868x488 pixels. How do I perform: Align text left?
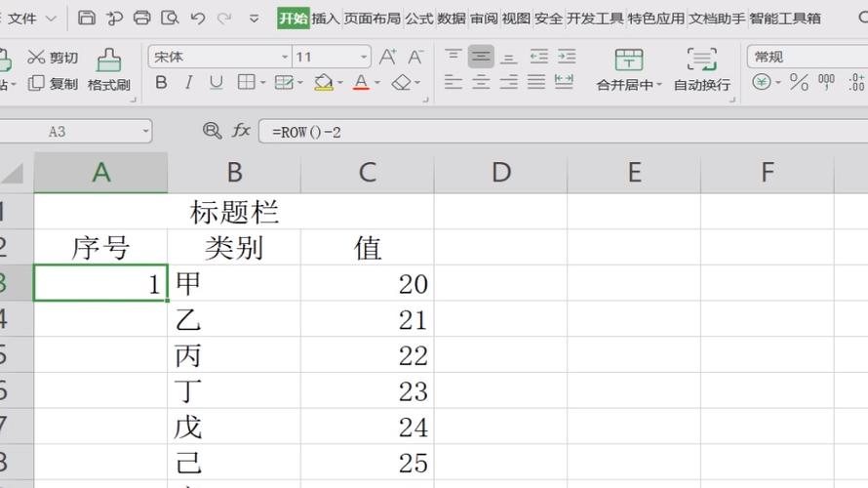click(453, 83)
